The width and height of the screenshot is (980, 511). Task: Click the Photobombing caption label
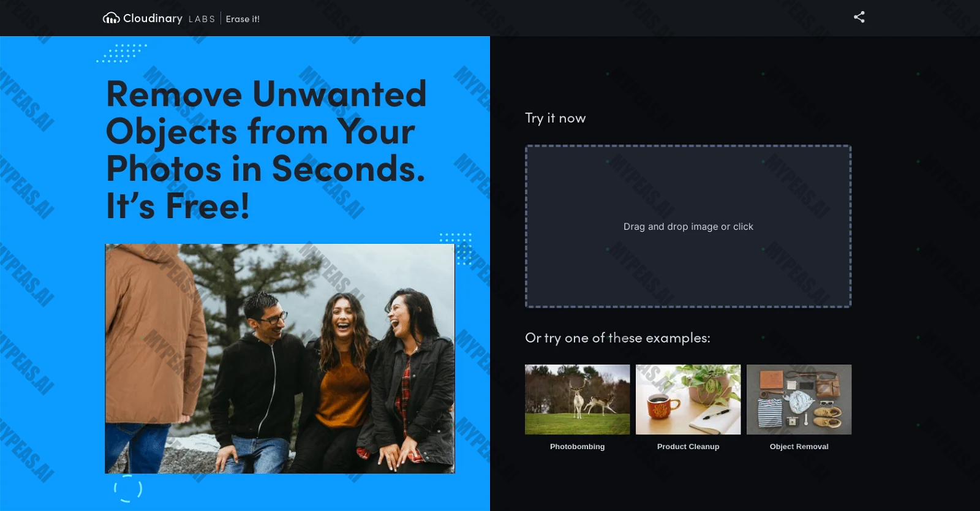click(577, 447)
